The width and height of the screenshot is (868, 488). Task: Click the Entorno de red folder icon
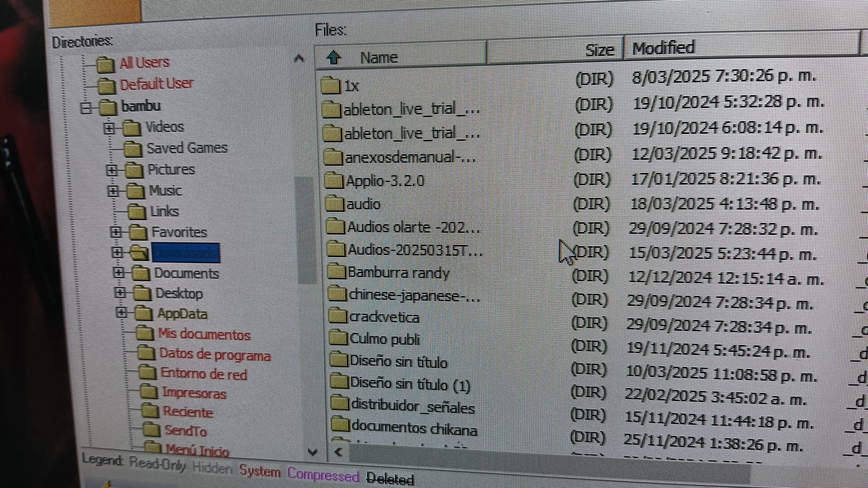coord(147,372)
